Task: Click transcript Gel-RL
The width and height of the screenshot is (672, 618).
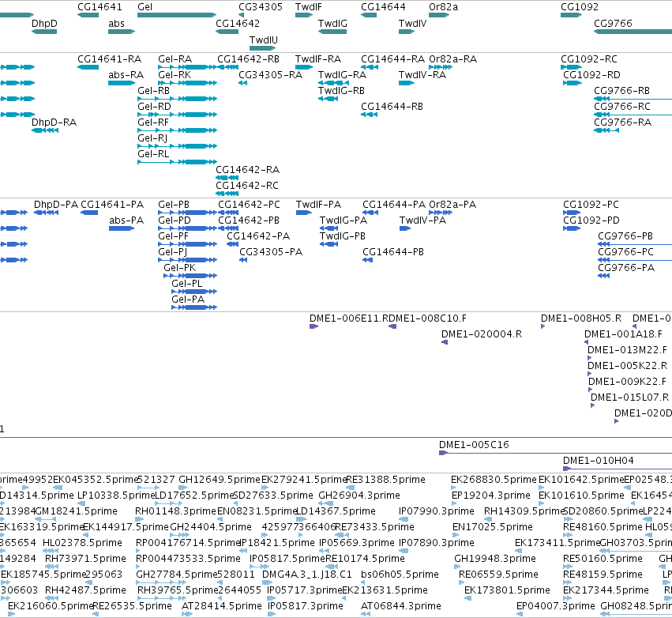Action: [x=153, y=154]
